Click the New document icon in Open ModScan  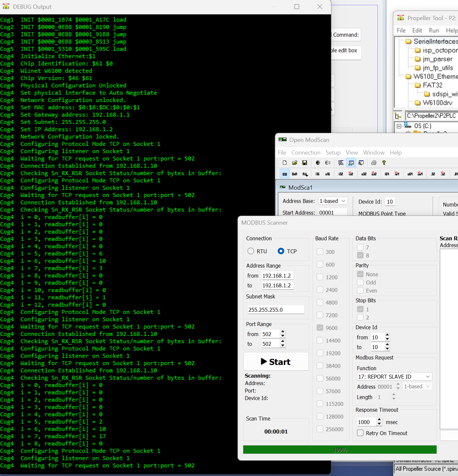tap(285, 163)
